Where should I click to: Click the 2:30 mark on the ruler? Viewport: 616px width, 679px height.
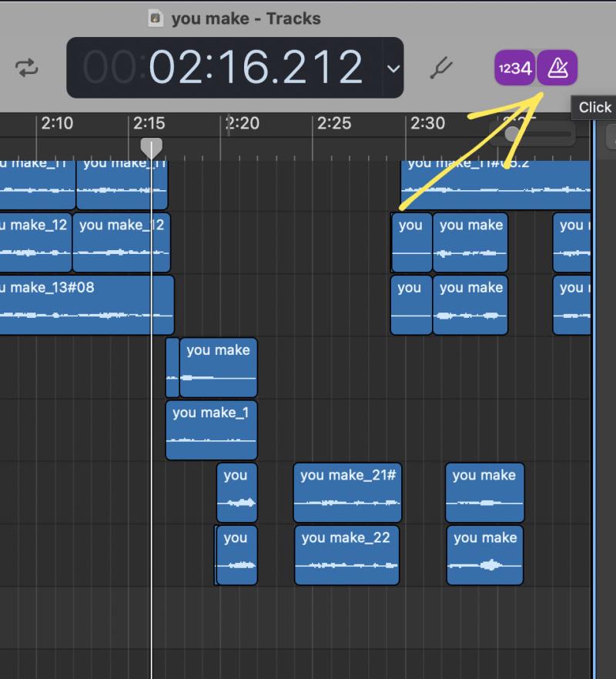coord(427,123)
